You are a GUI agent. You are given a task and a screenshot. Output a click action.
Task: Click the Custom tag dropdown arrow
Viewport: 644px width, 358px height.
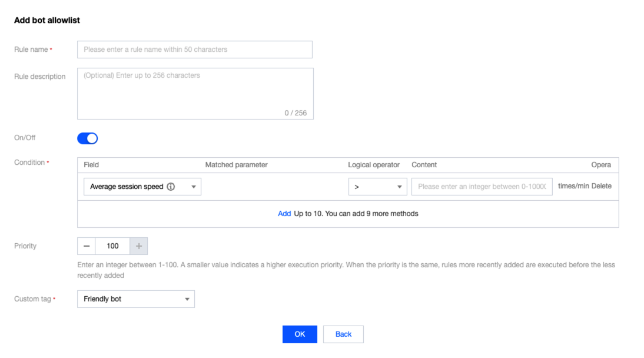point(187,299)
